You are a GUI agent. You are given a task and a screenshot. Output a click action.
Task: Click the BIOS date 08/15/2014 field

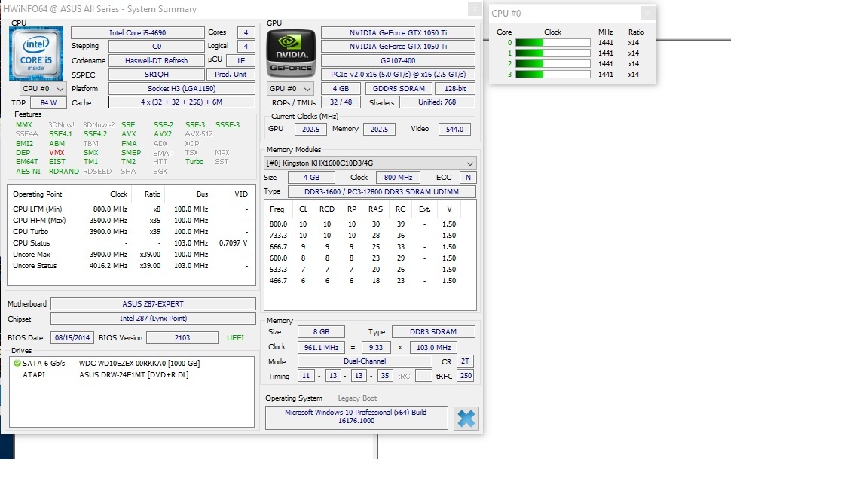click(72, 337)
